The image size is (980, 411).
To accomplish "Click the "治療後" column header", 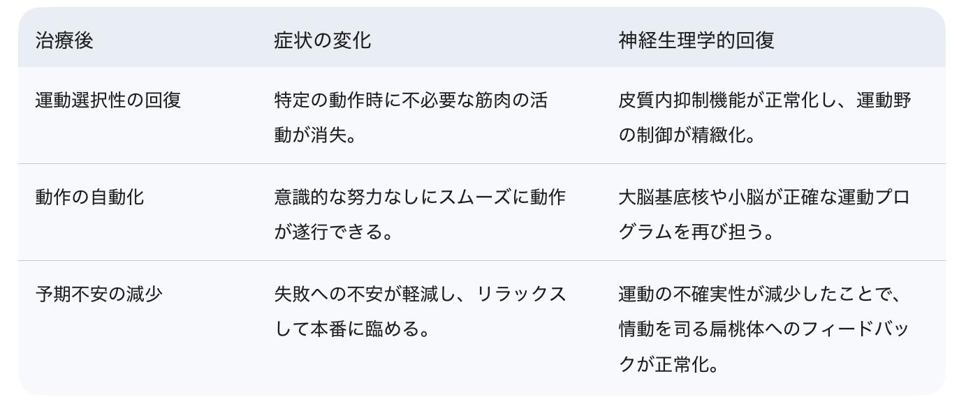I will click(64, 40).
